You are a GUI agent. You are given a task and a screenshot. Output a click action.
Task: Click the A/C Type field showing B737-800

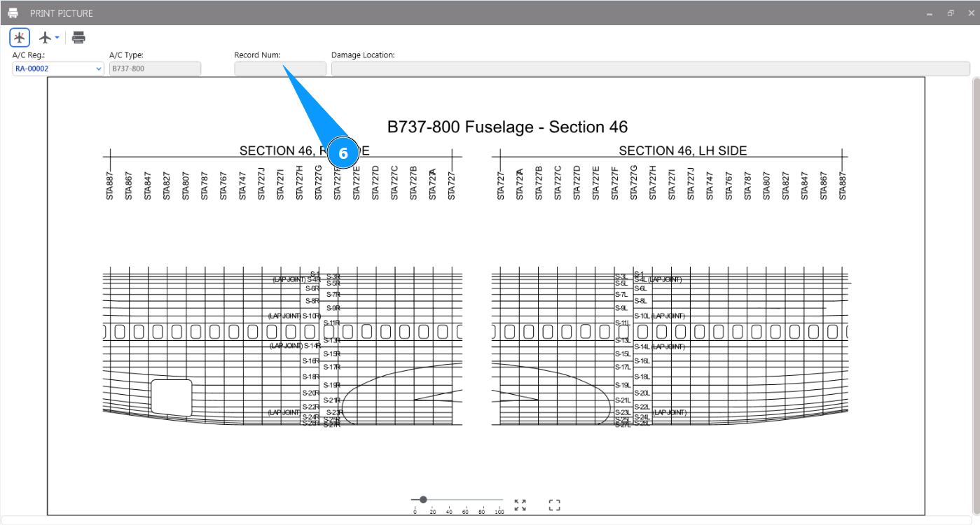(155, 69)
